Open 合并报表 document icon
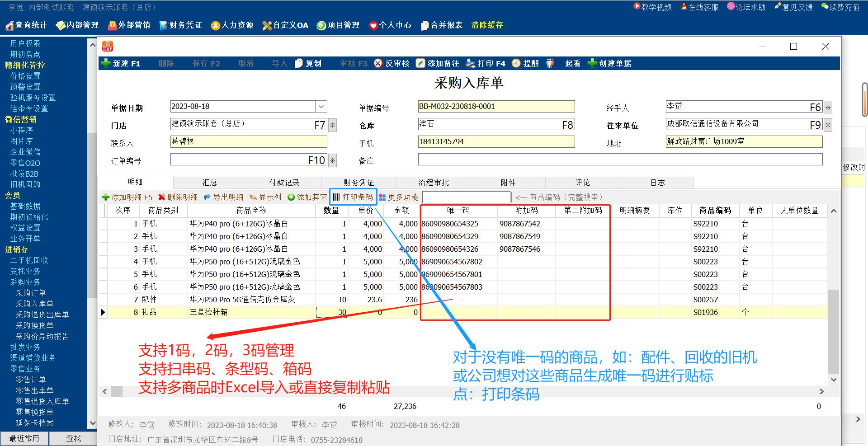The height and width of the screenshot is (446, 868). (x=425, y=25)
